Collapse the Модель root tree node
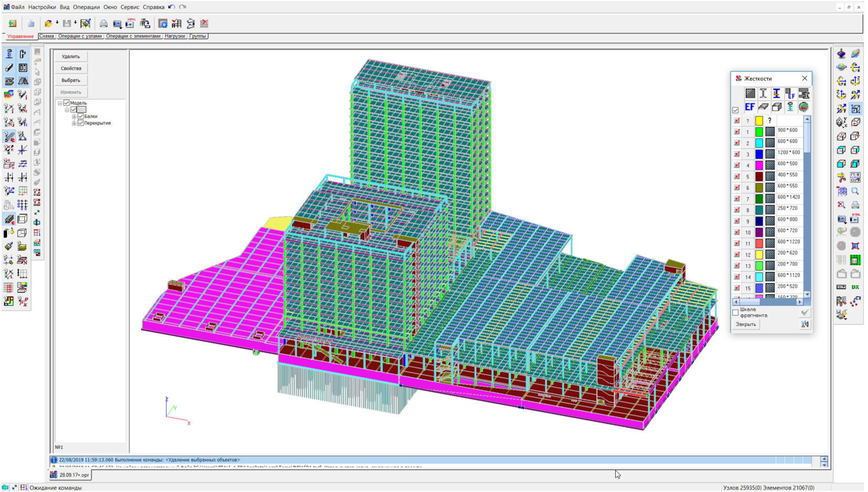 coord(60,103)
